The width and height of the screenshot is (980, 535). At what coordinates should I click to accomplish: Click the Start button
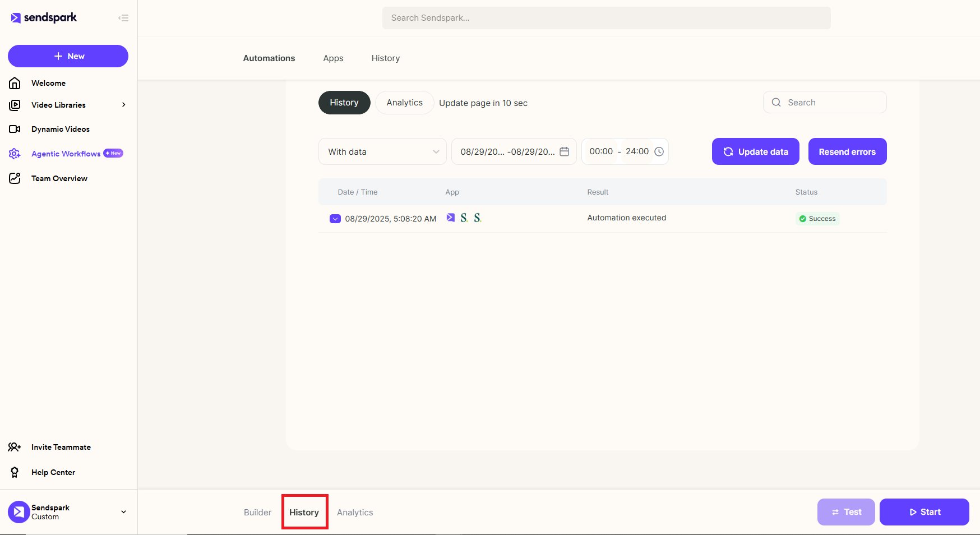click(x=924, y=512)
